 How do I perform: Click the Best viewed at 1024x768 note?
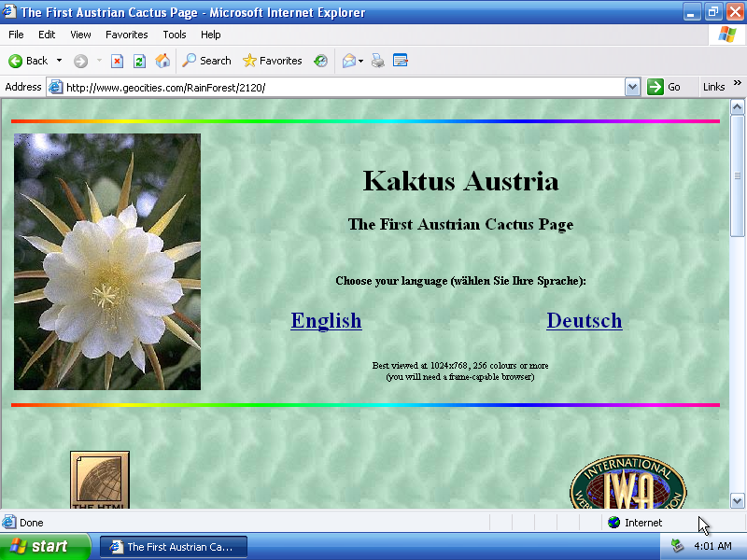[460, 365]
